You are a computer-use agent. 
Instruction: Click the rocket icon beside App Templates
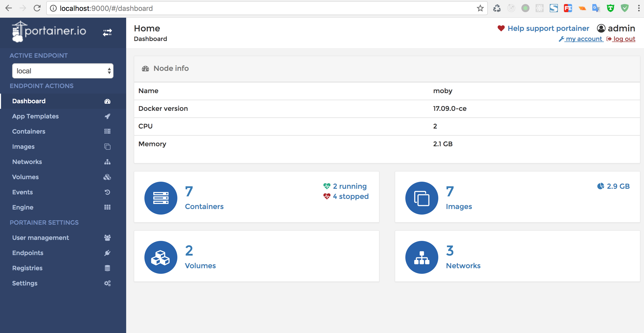pyautogui.click(x=107, y=116)
